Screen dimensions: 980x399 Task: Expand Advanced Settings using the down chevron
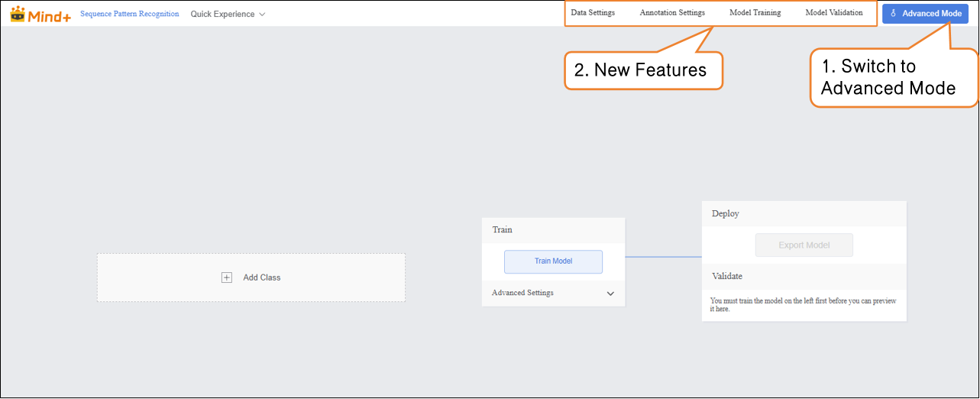coord(610,294)
